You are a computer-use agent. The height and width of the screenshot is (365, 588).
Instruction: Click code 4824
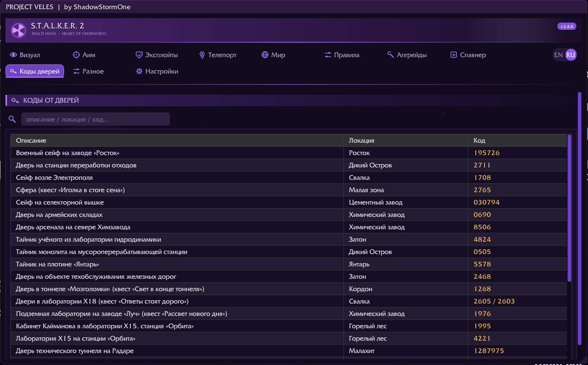coord(482,239)
